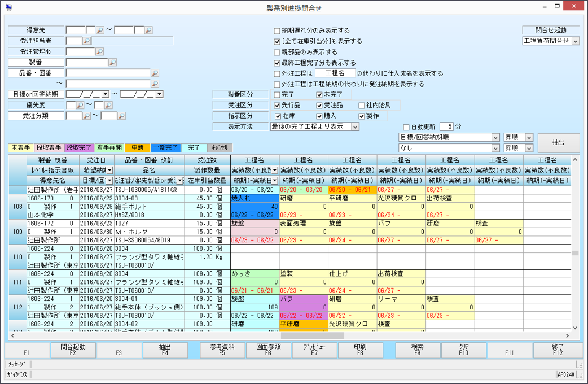Click lookup icon of second 品番・図番 range field

[155, 84]
